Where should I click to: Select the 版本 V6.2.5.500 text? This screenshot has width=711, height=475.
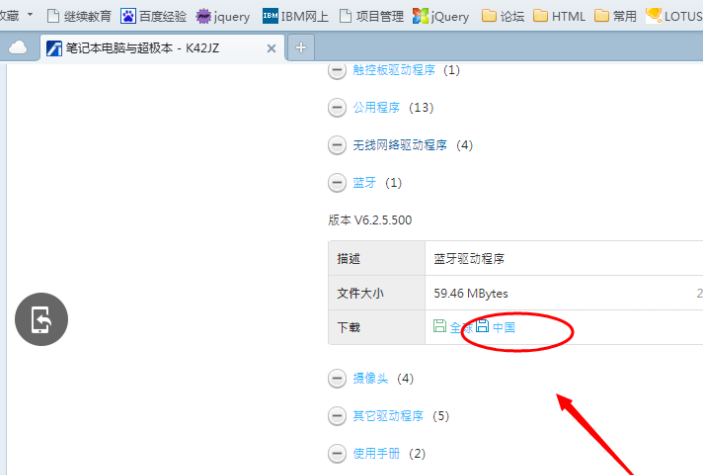pyautogui.click(x=370, y=221)
